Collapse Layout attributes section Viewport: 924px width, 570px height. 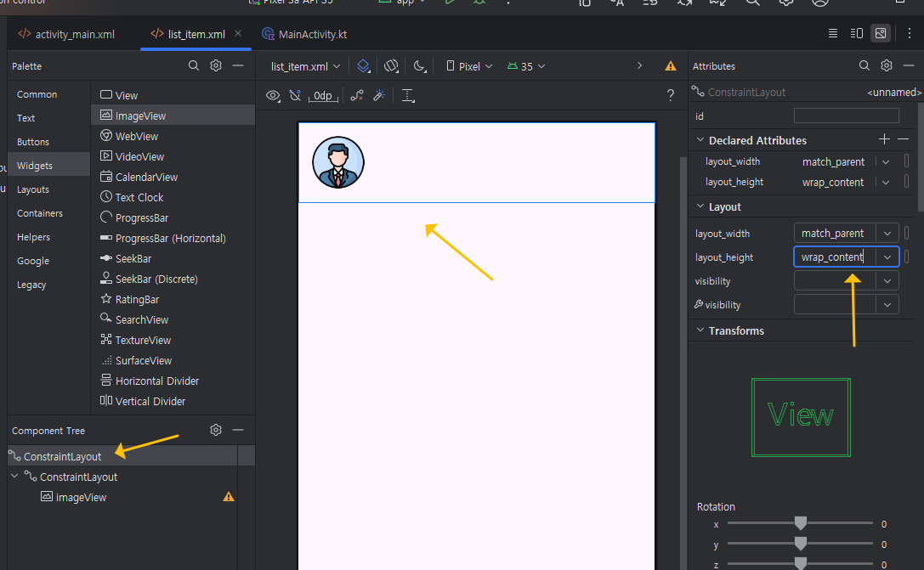[700, 206]
